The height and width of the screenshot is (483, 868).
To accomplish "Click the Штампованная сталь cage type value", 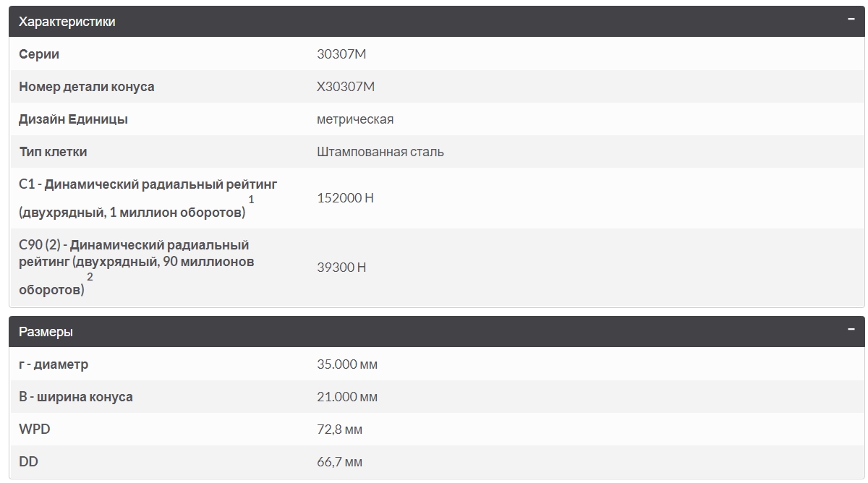I will (x=380, y=152).
